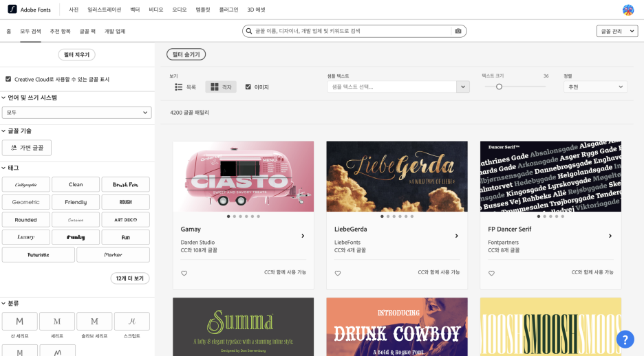Toggle Creative Cloud available fonts checkbox
Image resolution: width=644 pixels, height=356 pixels.
click(8, 79)
